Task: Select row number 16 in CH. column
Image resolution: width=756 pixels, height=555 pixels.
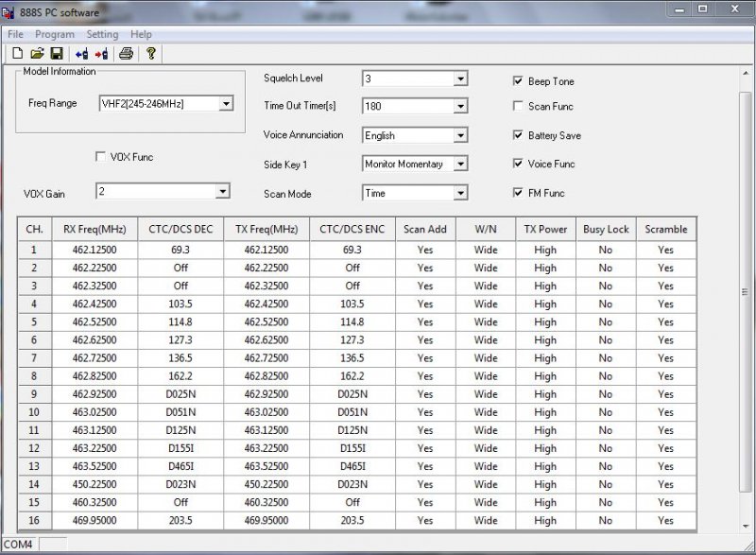Action: [34, 520]
